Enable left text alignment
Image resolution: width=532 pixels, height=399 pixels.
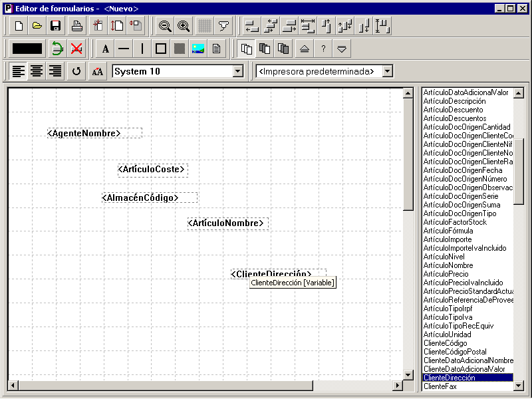[19, 71]
